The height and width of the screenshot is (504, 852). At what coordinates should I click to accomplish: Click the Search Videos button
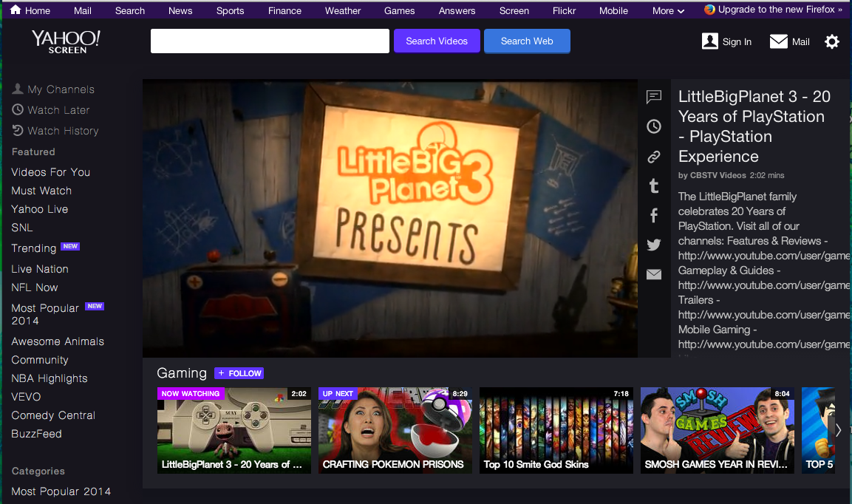(437, 41)
